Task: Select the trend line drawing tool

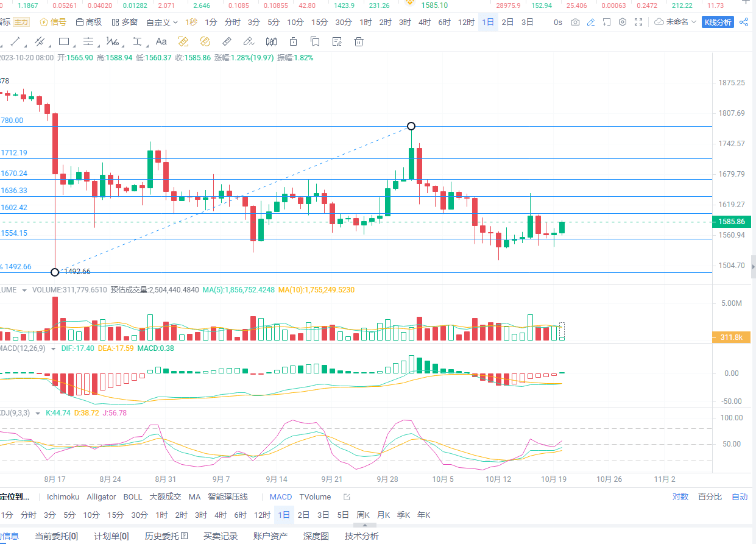Action: coord(15,41)
